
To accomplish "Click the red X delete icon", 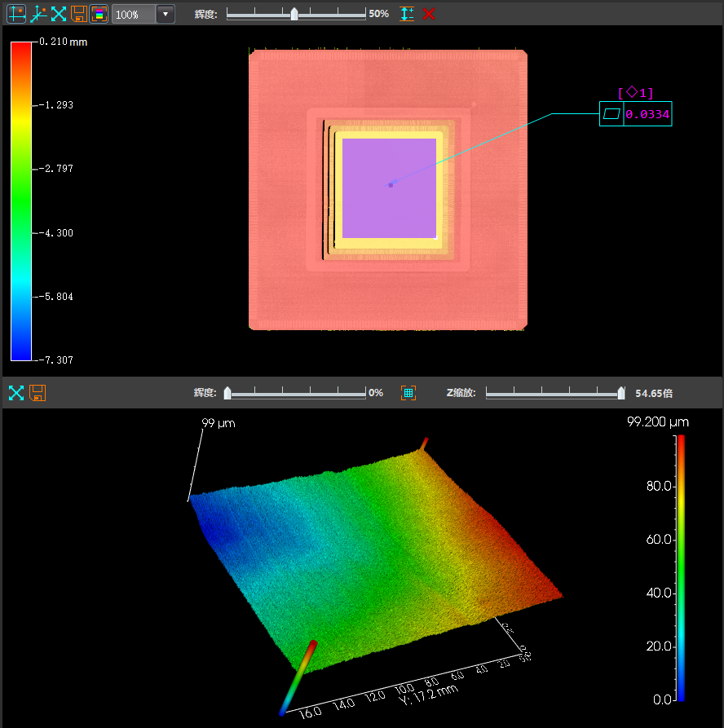I will coord(429,14).
